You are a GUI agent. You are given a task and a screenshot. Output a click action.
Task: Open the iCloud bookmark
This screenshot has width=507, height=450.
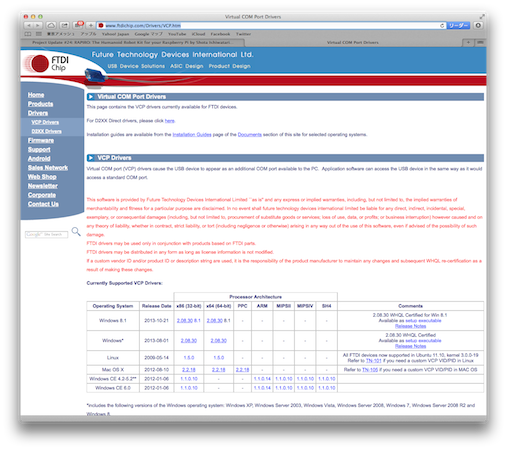coord(198,34)
